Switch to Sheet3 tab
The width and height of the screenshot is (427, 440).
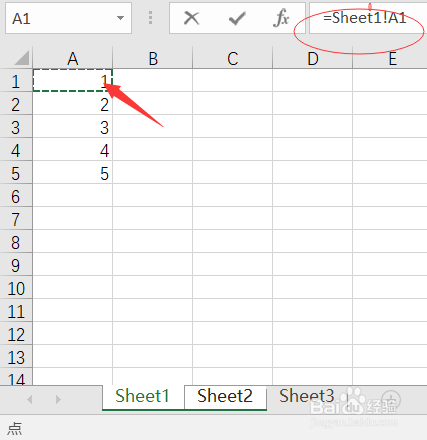click(307, 397)
